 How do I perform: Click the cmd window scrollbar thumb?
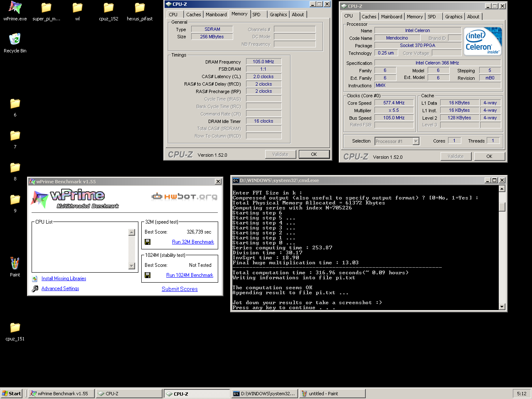tap(502, 207)
